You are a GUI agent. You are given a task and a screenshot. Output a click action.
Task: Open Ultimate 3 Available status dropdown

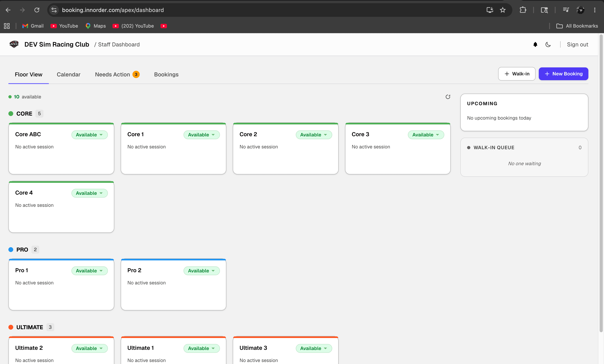click(x=314, y=348)
